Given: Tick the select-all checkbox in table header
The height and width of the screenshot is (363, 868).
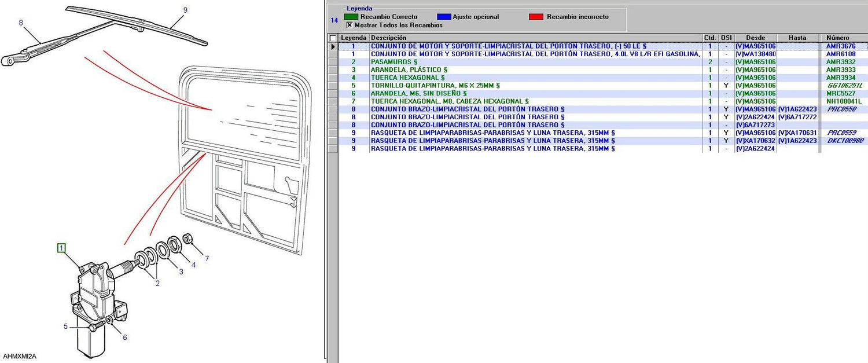Looking at the screenshot, I should (333, 38).
